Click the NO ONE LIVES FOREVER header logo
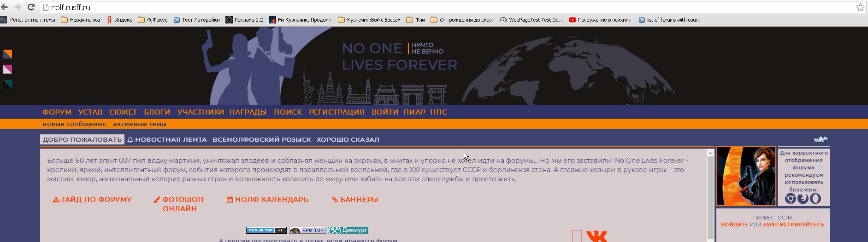 pyautogui.click(x=399, y=57)
